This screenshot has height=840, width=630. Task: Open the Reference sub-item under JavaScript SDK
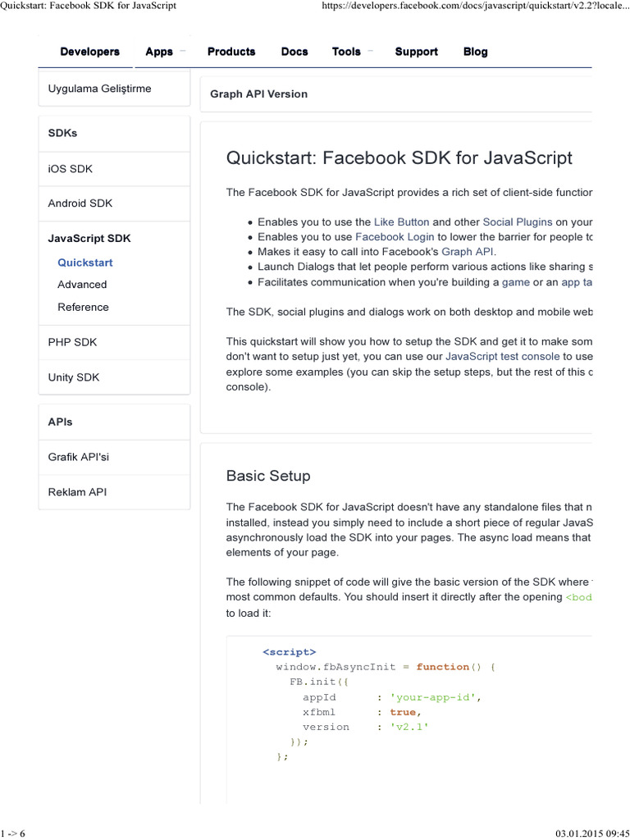coord(83,307)
